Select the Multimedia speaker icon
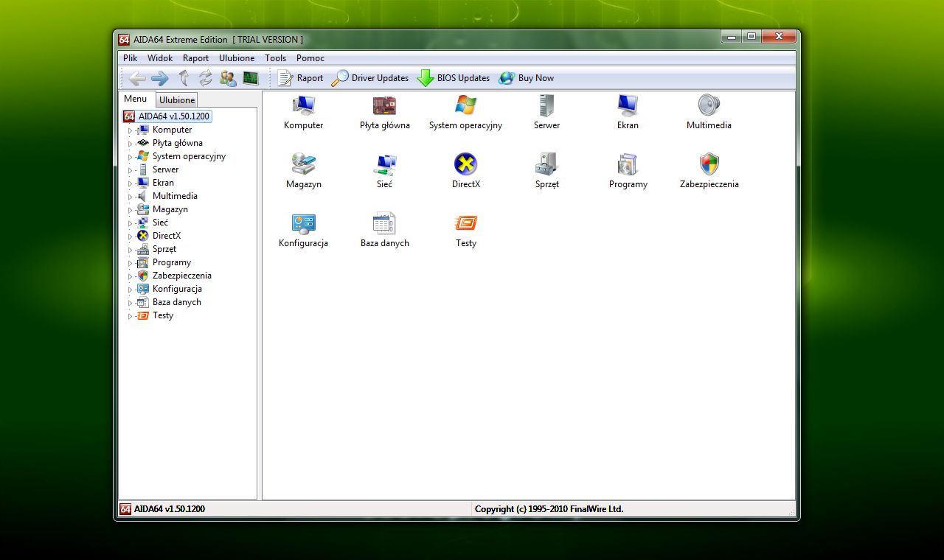The width and height of the screenshot is (944, 560). pos(709,106)
